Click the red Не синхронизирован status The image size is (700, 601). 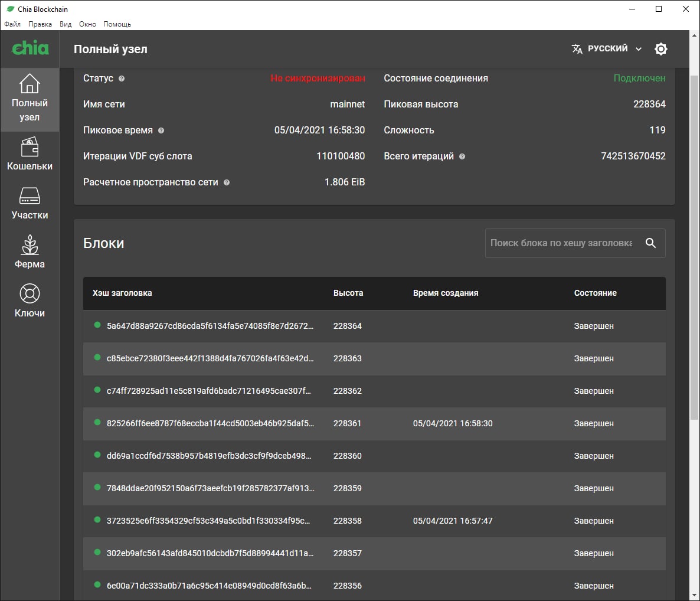[318, 79]
